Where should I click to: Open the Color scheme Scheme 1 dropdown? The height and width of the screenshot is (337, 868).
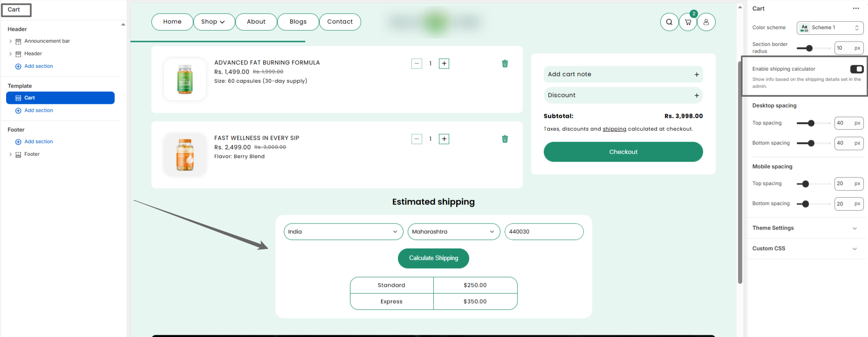pos(830,28)
